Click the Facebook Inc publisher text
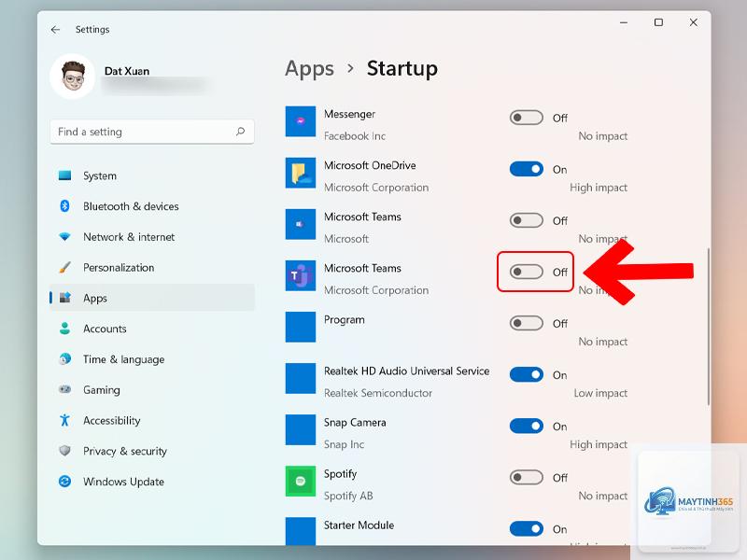 pyautogui.click(x=355, y=136)
